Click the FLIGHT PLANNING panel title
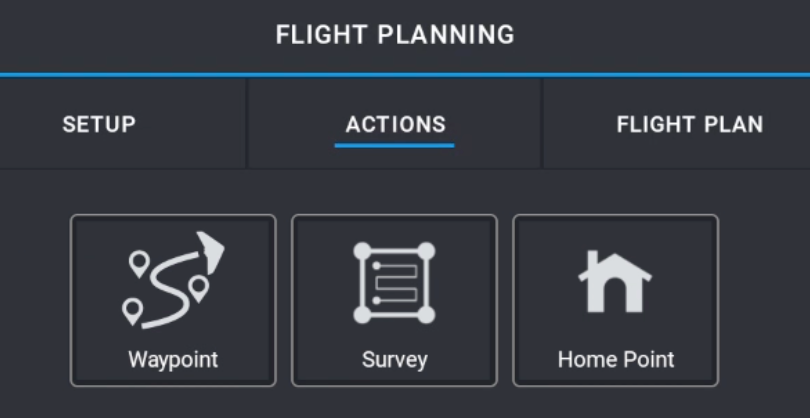The width and height of the screenshot is (810, 418). tap(395, 35)
